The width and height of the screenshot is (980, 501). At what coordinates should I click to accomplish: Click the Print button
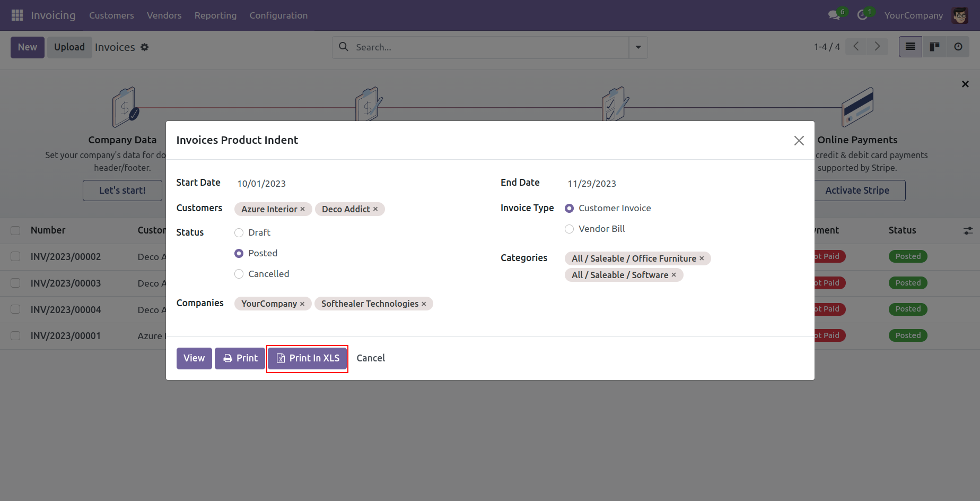pyautogui.click(x=240, y=358)
